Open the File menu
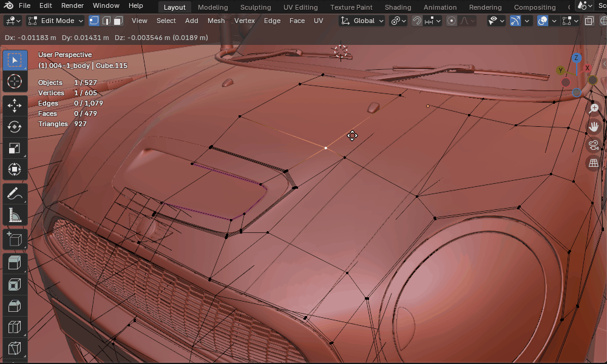The image size is (607, 364). 24,5
